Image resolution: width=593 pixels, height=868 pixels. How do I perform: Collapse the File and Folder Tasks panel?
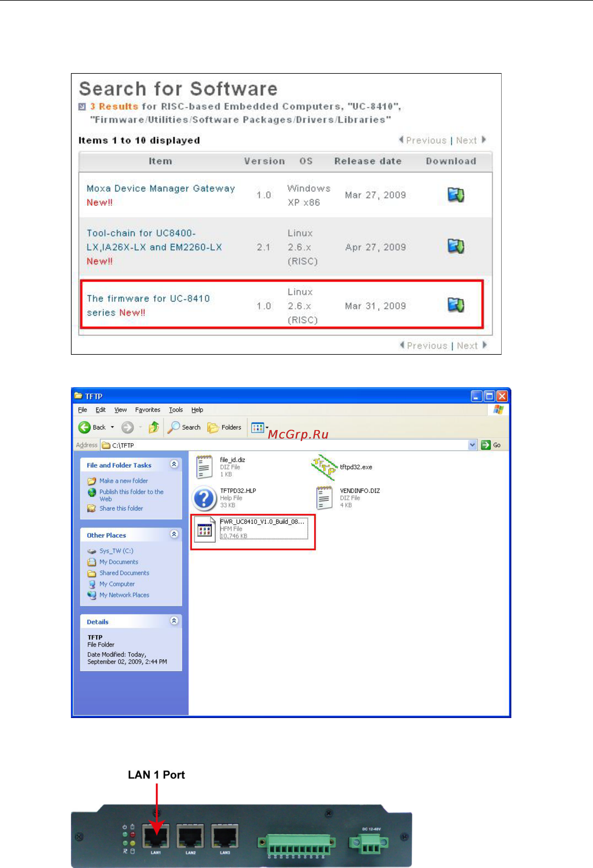click(174, 464)
